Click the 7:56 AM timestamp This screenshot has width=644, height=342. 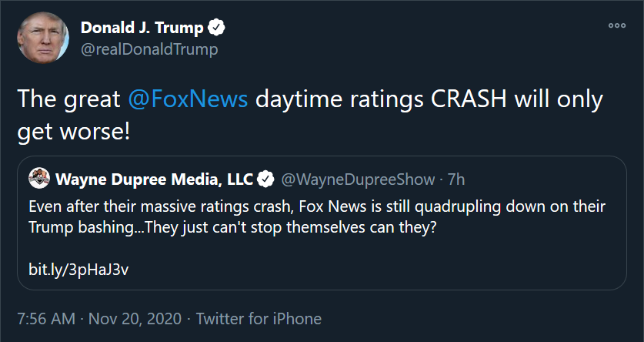click(46, 319)
